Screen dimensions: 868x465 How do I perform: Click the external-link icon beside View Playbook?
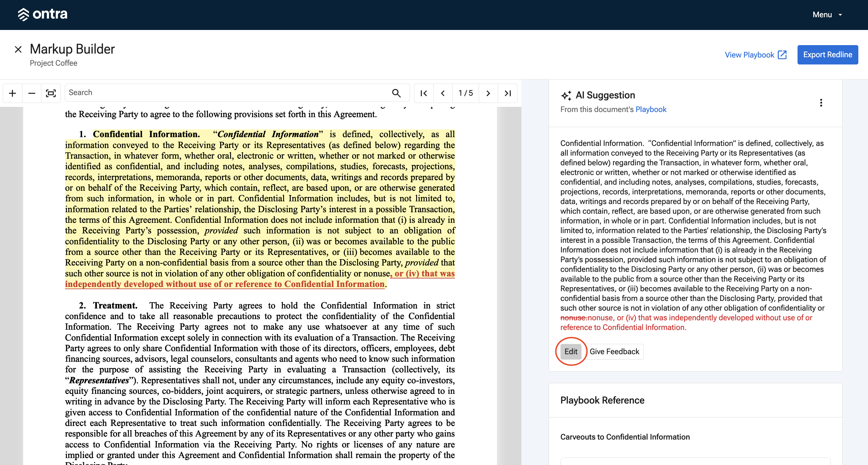pos(782,55)
